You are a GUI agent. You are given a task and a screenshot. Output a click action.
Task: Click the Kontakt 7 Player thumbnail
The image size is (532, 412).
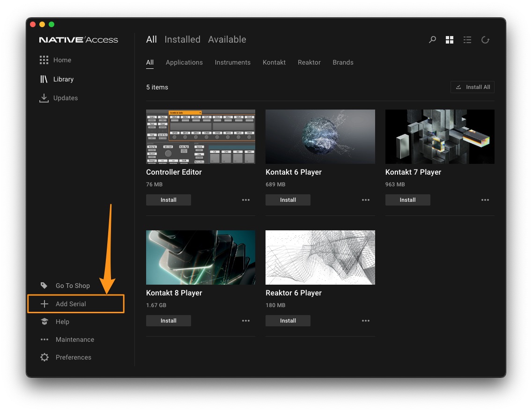click(x=440, y=136)
